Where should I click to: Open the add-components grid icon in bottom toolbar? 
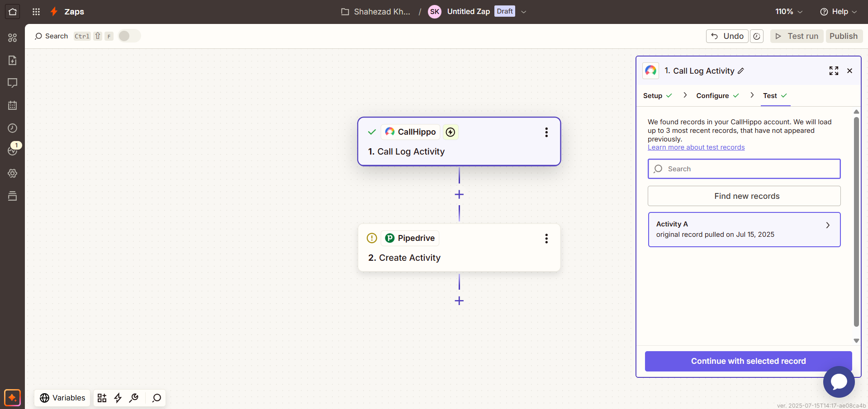102,398
